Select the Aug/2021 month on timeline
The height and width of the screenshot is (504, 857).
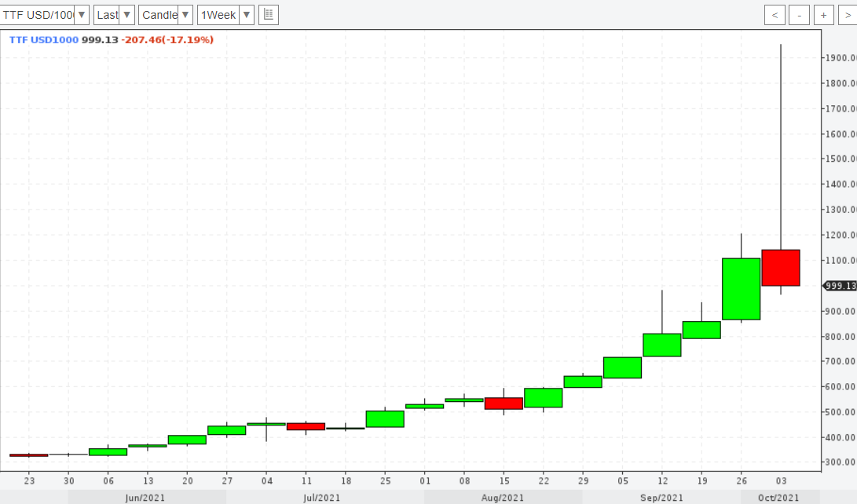pos(503,498)
